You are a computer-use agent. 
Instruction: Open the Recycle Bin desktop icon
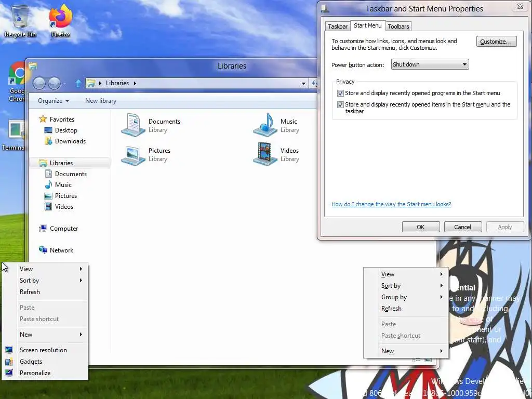[20, 21]
